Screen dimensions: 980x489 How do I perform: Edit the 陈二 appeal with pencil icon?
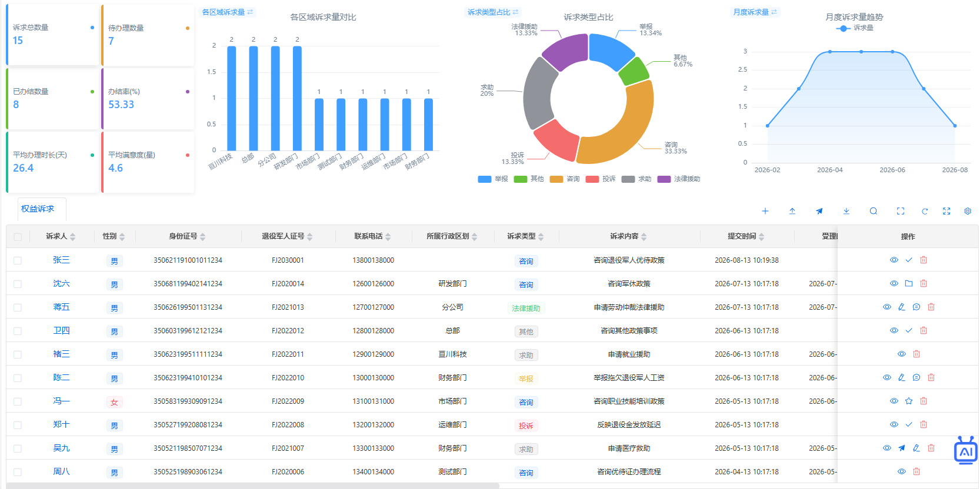(902, 377)
